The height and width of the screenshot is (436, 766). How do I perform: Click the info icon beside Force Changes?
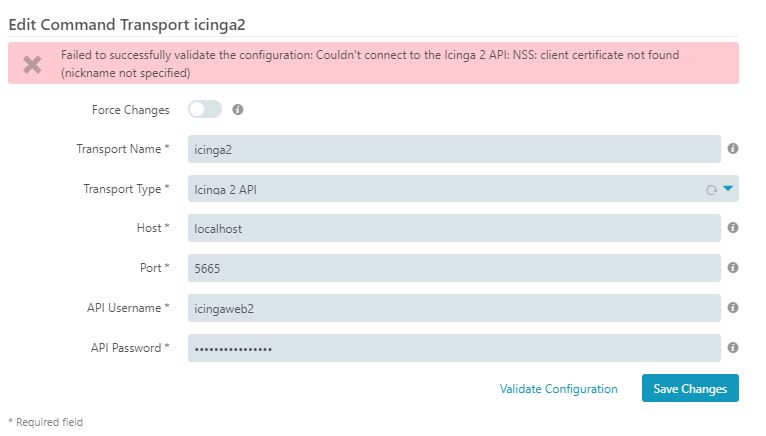[x=237, y=109]
